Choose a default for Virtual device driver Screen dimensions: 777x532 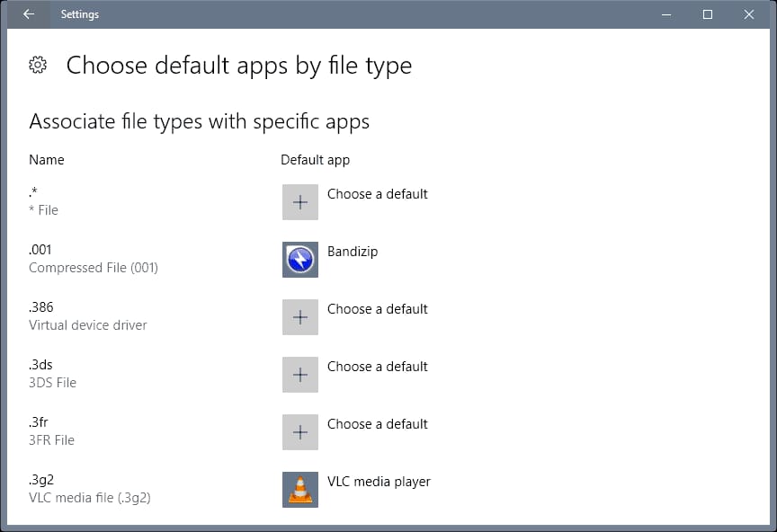[377, 309]
